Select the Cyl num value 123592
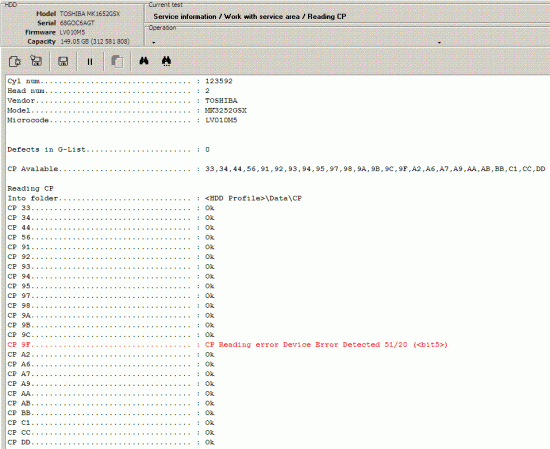 point(219,81)
